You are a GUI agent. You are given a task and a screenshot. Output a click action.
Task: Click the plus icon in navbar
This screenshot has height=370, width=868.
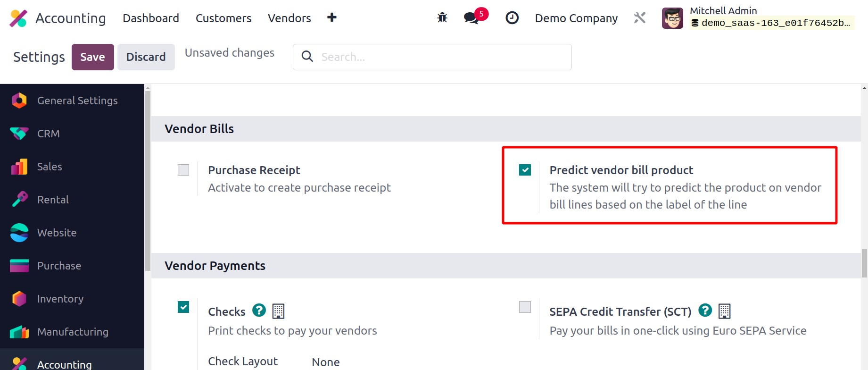(331, 17)
